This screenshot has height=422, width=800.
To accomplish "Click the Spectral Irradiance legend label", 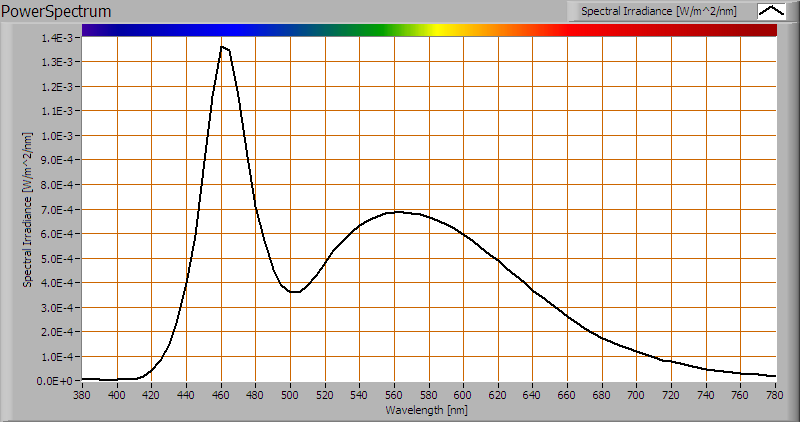I will pos(661,11).
